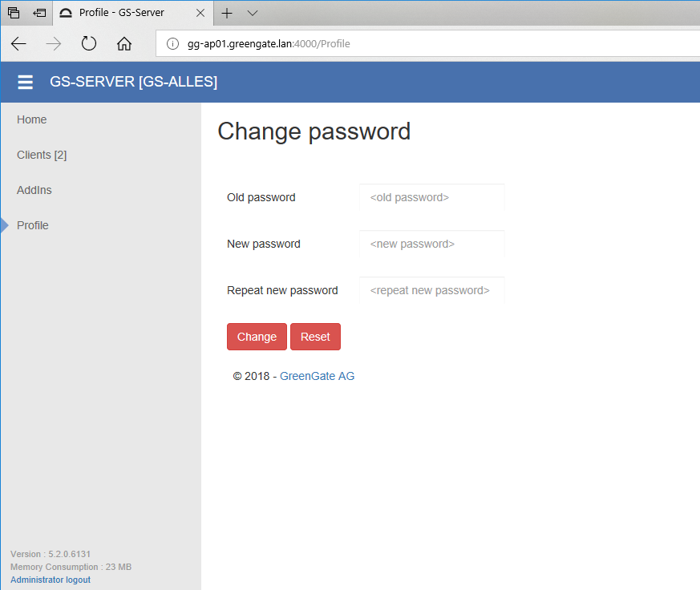Screen dimensions: 700x590
Task: Open a new tab with the plus icon
Action: pos(227,13)
